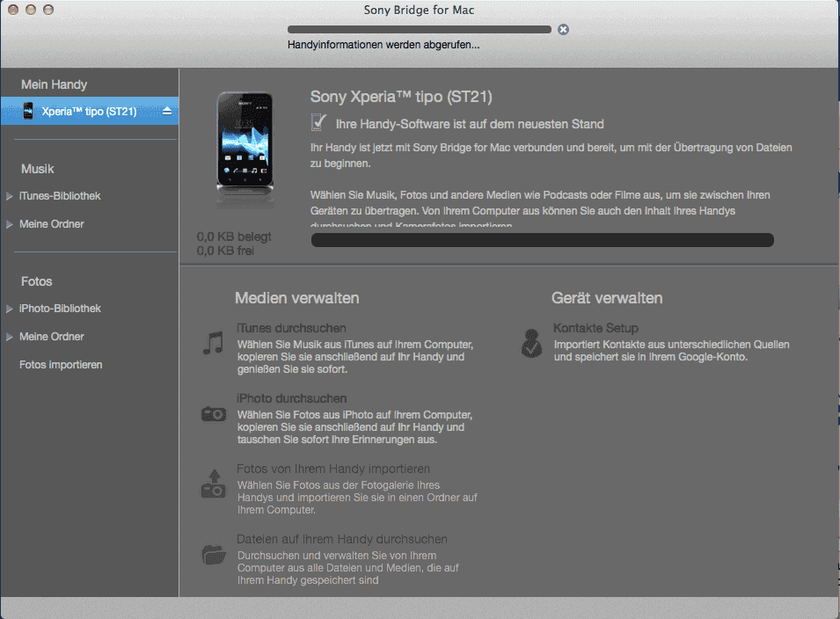
Task: Click the phone storage usage bar
Action: [542, 240]
